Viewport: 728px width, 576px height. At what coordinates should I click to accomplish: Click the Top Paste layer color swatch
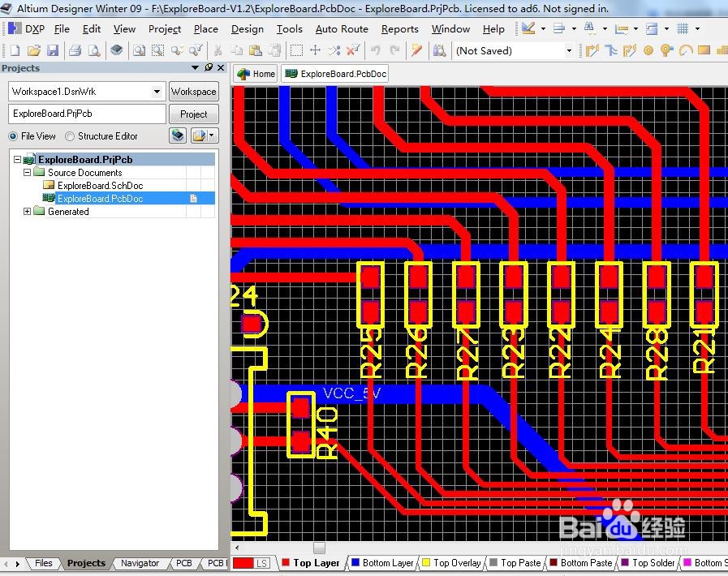[x=493, y=562]
